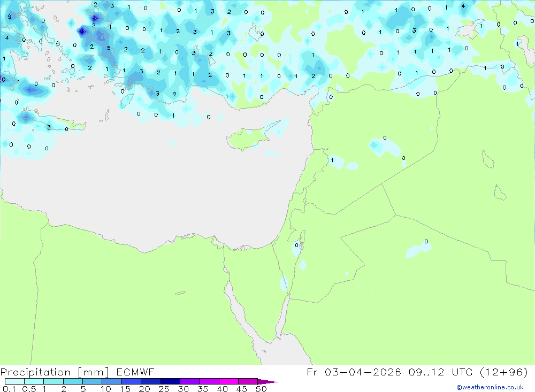The image size is (535, 392).
Task: Click the legend label '10'
Action: (106, 389)
